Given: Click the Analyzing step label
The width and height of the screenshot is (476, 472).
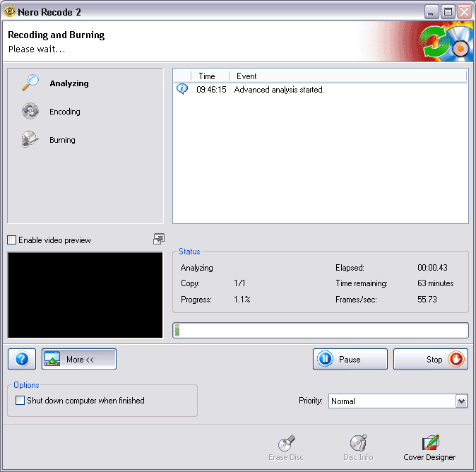Looking at the screenshot, I should (69, 83).
